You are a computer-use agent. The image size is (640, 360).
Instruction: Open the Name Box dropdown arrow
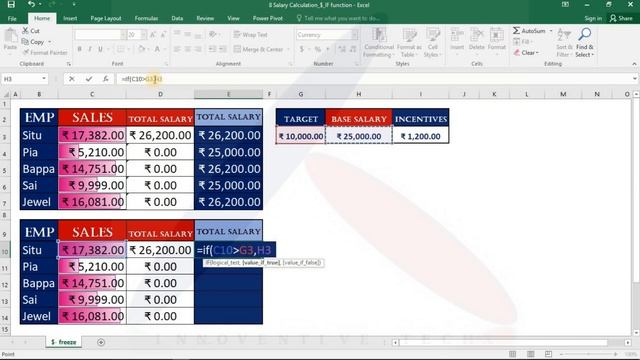(x=44, y=78)
